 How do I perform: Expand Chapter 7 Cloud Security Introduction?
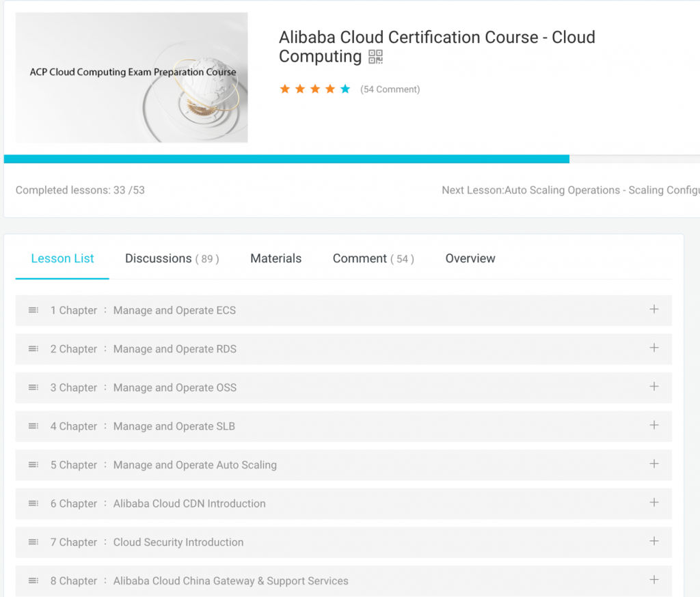(x=654, y=541)
